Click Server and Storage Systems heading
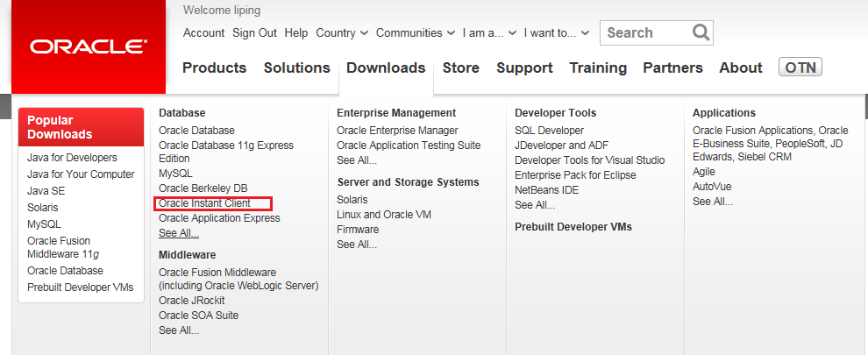 click(408, 182)
